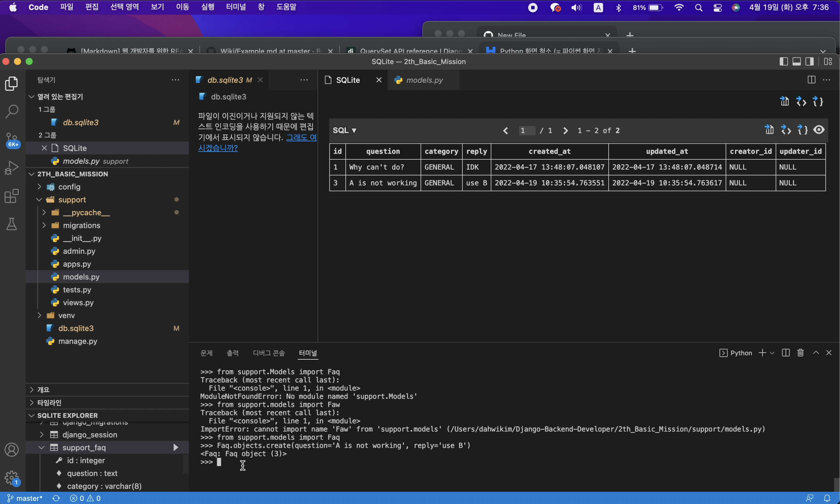Open the Testing flask icon in sidebar
Image resolution: width=840 pixels, height=504 pixels.
click(x=11, y=224)
